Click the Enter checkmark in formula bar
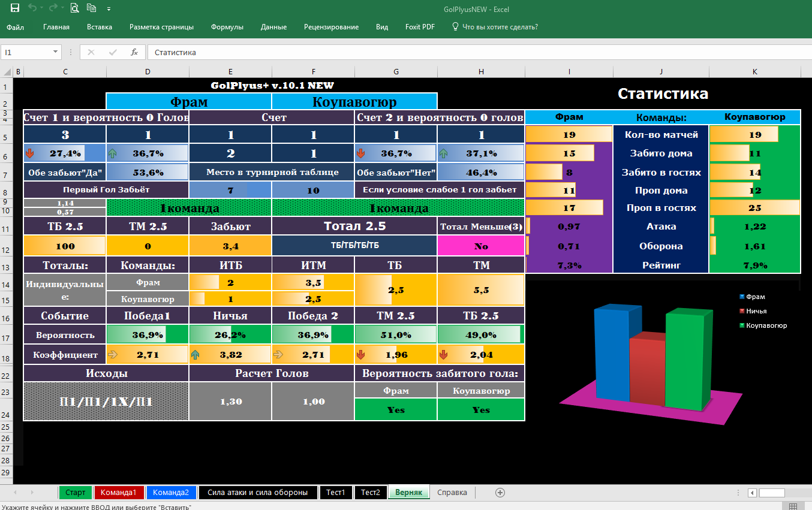The image size is (812, 510). click(113, 52)
